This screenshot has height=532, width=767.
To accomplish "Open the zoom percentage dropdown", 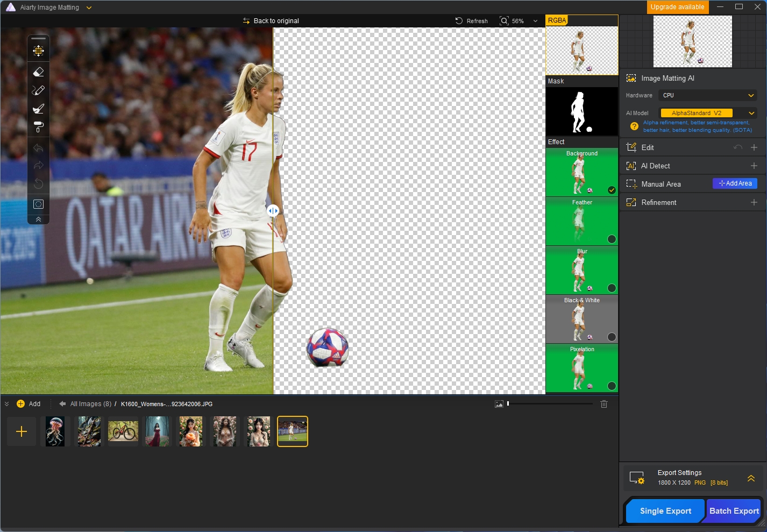I will click(x=535, y=21).
